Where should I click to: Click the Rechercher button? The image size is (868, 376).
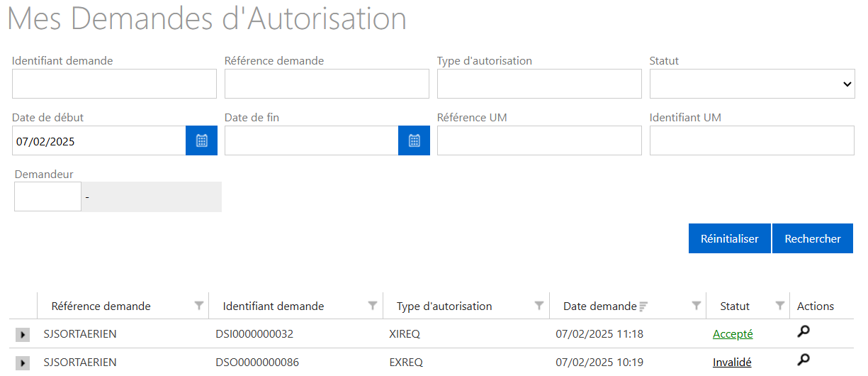(812, 238)
